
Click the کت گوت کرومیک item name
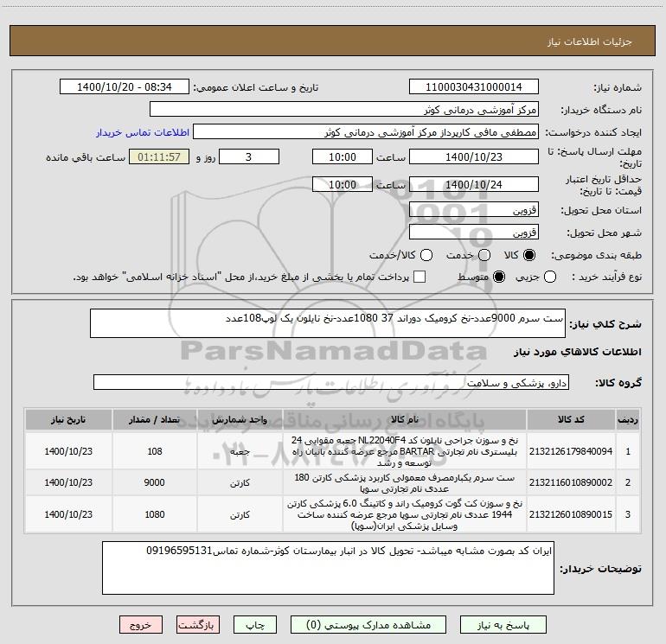pos(405,514)
